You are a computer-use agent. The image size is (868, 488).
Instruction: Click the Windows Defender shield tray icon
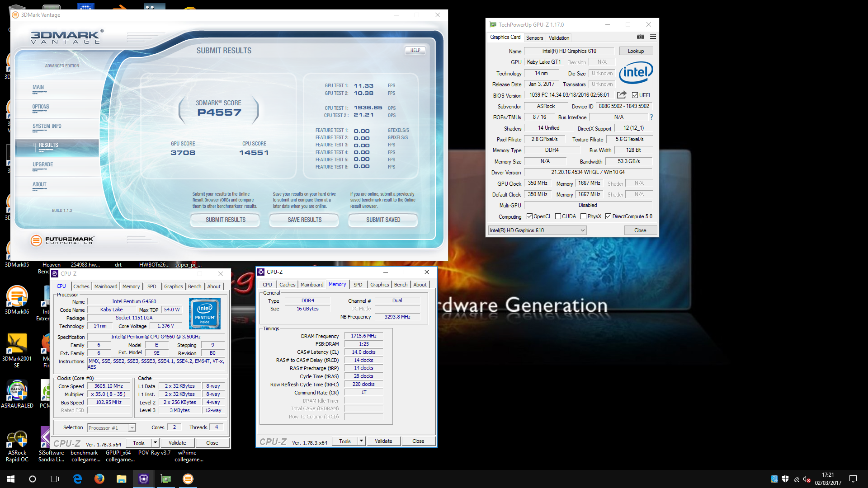[785, 479]
